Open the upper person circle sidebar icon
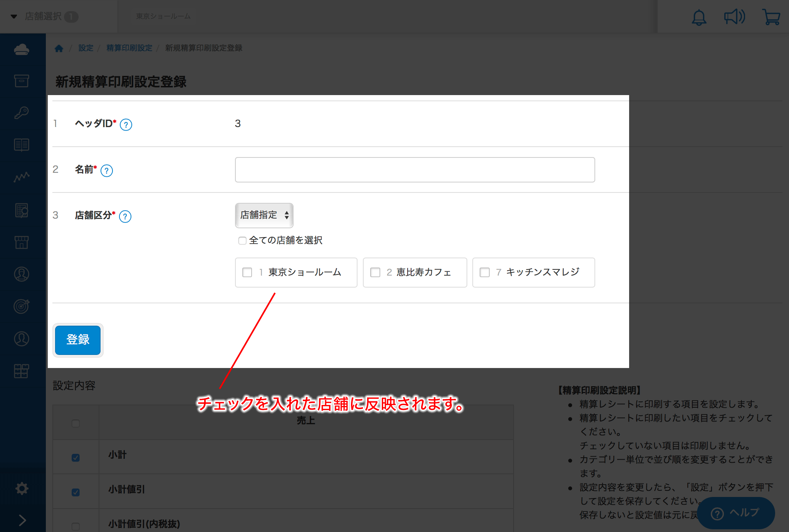789x532 pixels. (x=22, y=274)
